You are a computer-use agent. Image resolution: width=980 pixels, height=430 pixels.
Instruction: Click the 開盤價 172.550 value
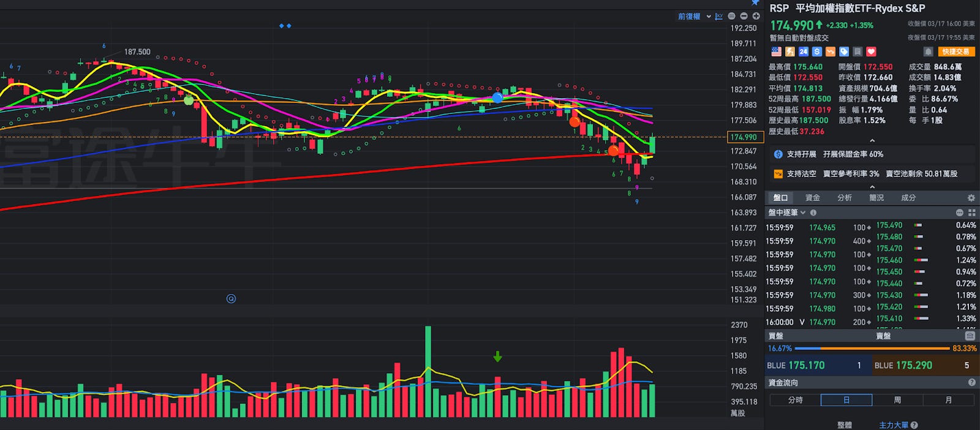pyautogui.click(x=878, y=67)
